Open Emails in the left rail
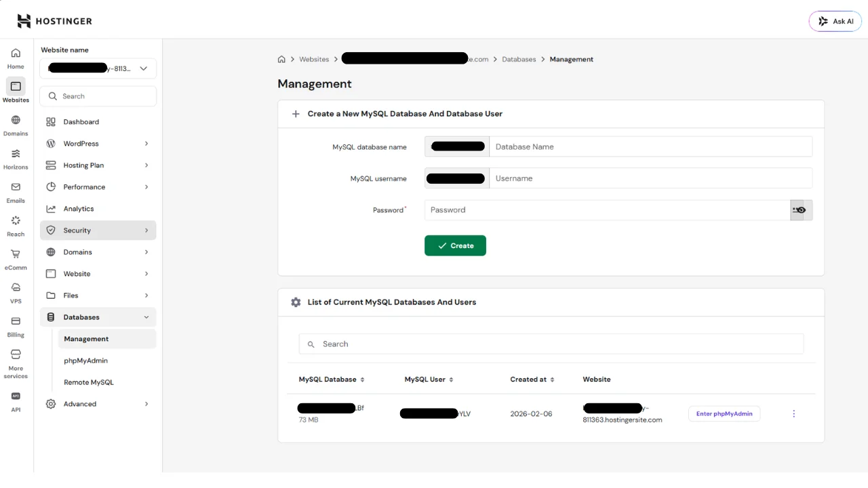This screenshot has width=868, height=488. coord(16,192)
